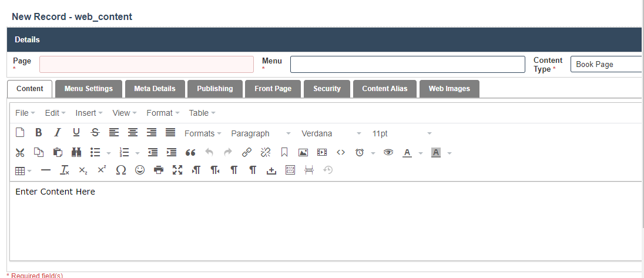This screenshot has height=278, width=644.
Task: Open the 11pt font size dropdown
Action: click(x=402, y=133)
